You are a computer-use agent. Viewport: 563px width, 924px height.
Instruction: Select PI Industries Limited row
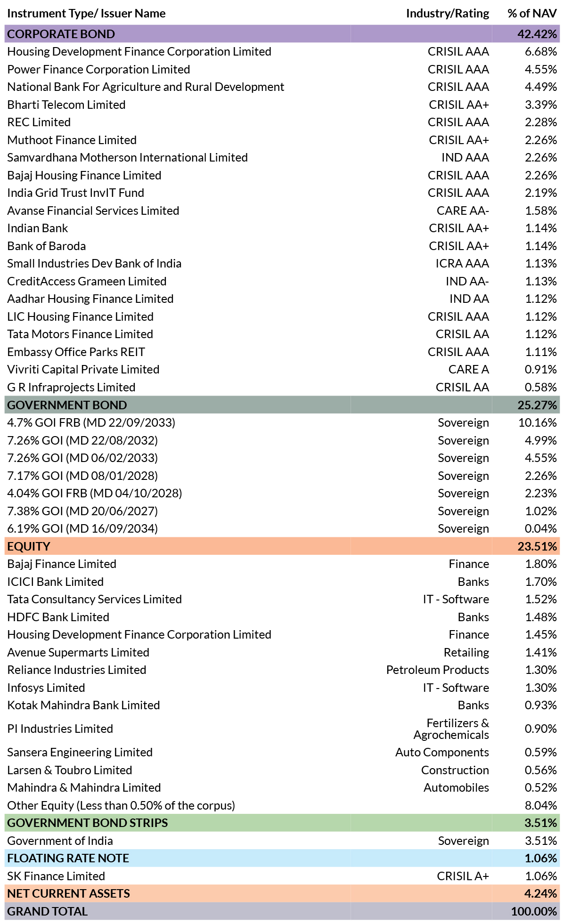(60, 729)
